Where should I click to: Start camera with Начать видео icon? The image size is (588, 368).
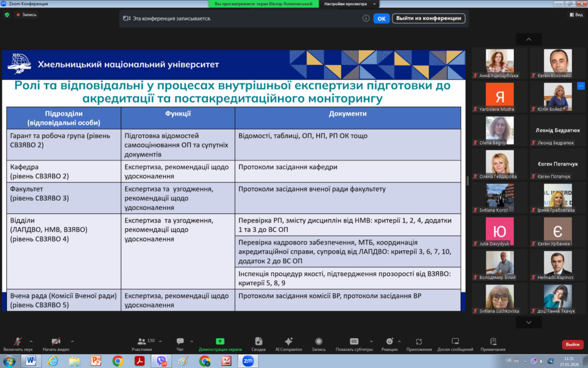tap(56, 342)
